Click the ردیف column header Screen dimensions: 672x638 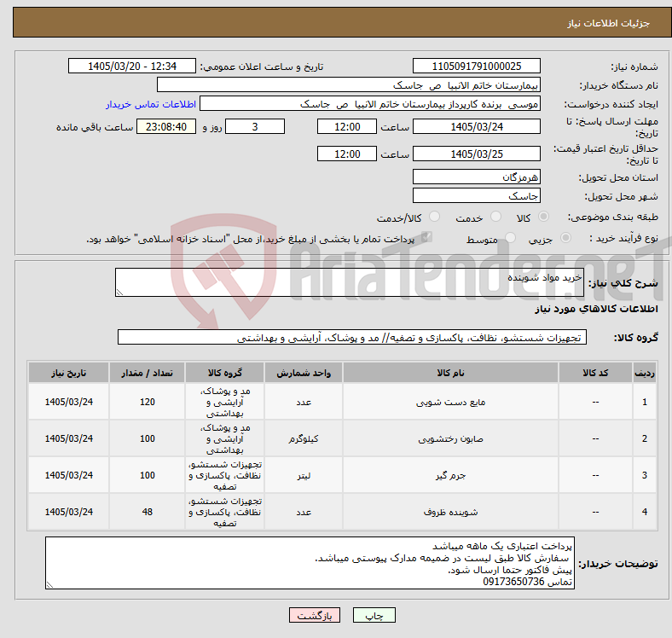[x=644, y=373]
